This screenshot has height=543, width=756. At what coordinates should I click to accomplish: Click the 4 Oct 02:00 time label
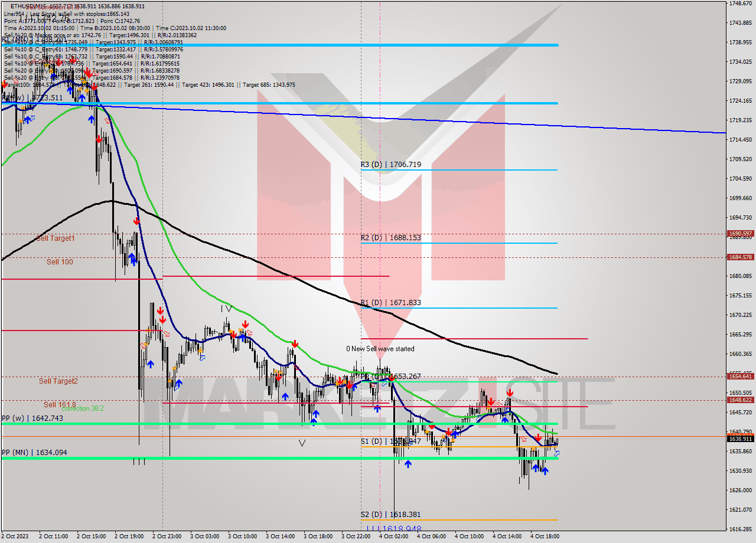pyautogui.click(x=394, y=537)
